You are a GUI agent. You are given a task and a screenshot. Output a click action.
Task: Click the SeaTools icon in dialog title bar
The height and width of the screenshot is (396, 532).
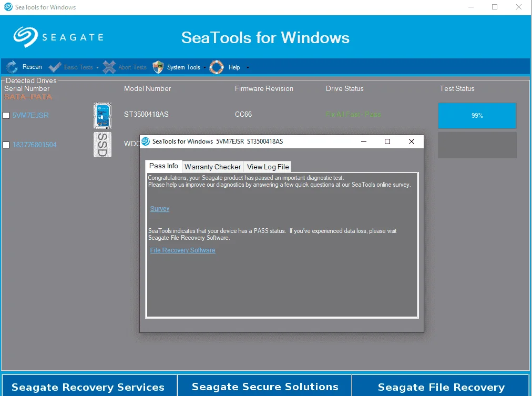point(146,141)
